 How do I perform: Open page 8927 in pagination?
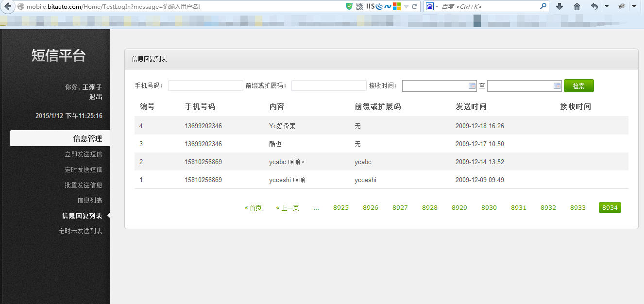click(400, 208)
